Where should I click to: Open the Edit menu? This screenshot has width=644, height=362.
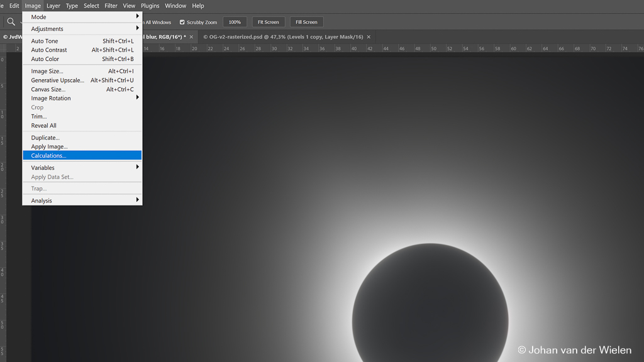pyautogui.click(x=14, y=6)
